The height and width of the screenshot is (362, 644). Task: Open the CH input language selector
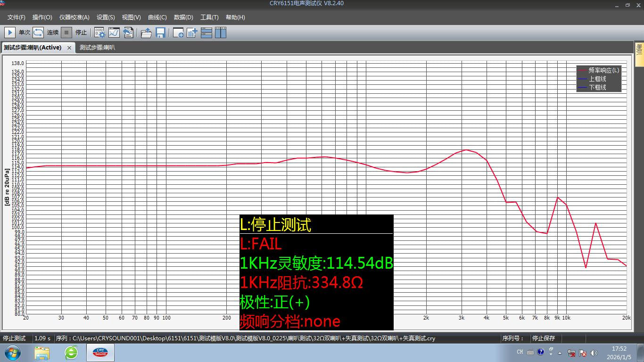point(520,352)
